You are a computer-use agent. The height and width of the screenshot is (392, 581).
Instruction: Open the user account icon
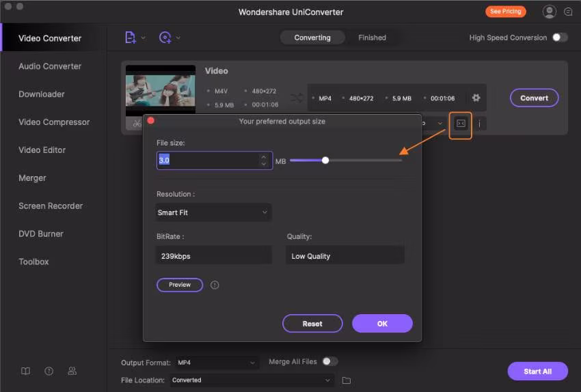pos(549,12)
